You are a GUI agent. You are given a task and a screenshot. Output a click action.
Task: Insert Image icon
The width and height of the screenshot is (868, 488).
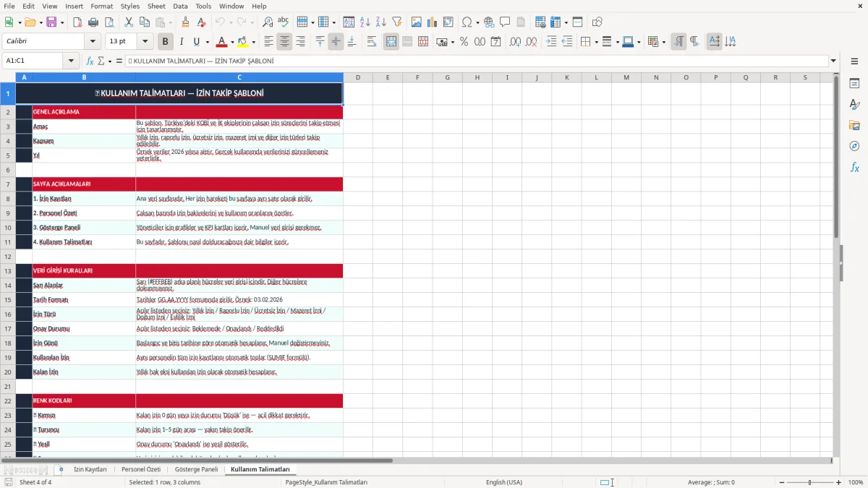pyautogui.click(x=417, y=22)
